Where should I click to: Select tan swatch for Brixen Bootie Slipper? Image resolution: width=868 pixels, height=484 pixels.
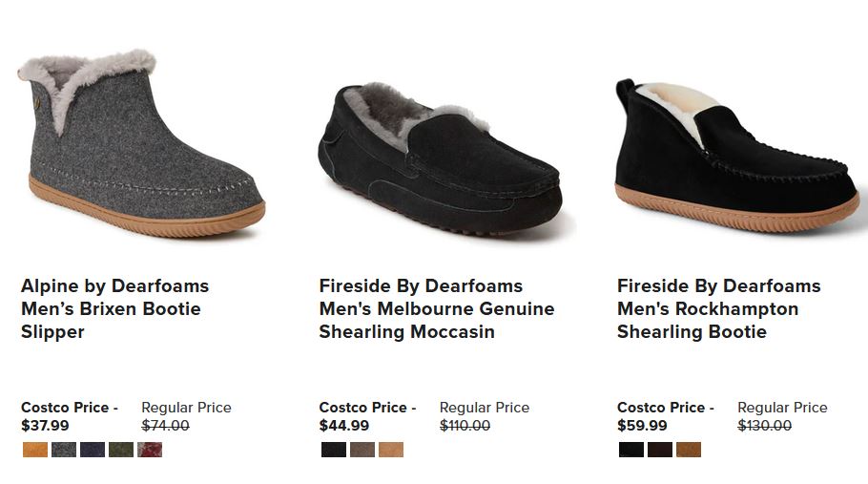tap(35, 450)
